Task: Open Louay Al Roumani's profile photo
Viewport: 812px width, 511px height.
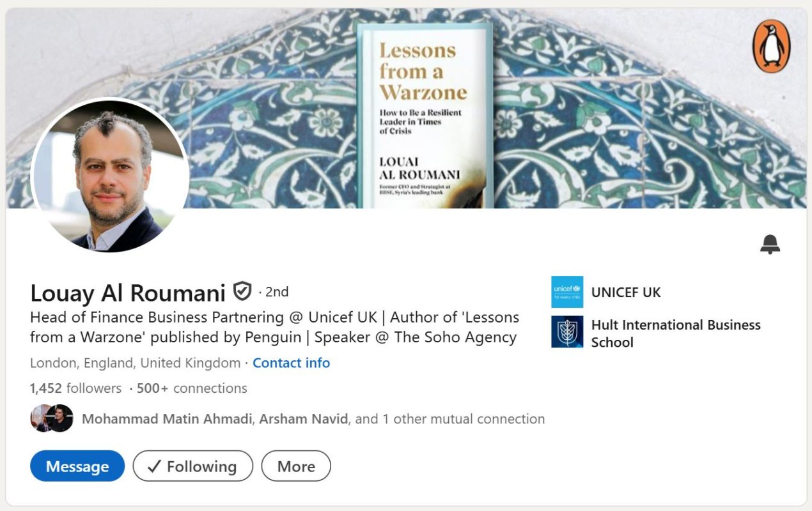Action: 110,176
